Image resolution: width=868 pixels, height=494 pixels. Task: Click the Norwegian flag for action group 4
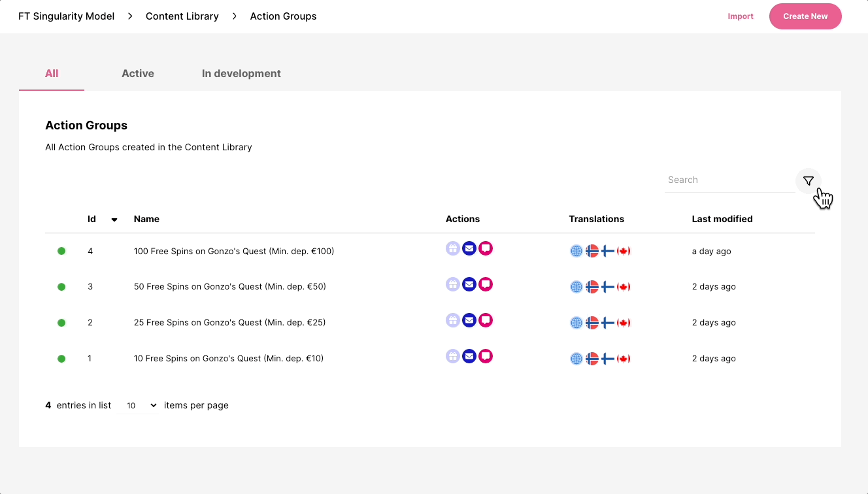(592, 251)
